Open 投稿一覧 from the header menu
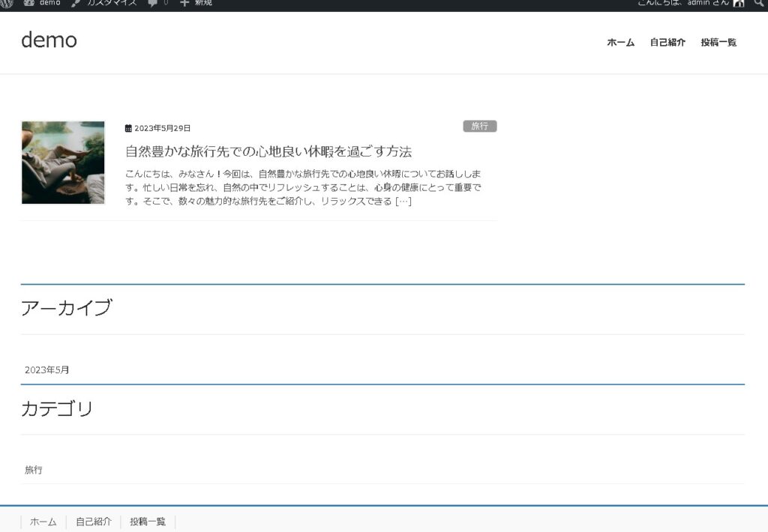The image size is (768, 532). [x=718, y=43]
